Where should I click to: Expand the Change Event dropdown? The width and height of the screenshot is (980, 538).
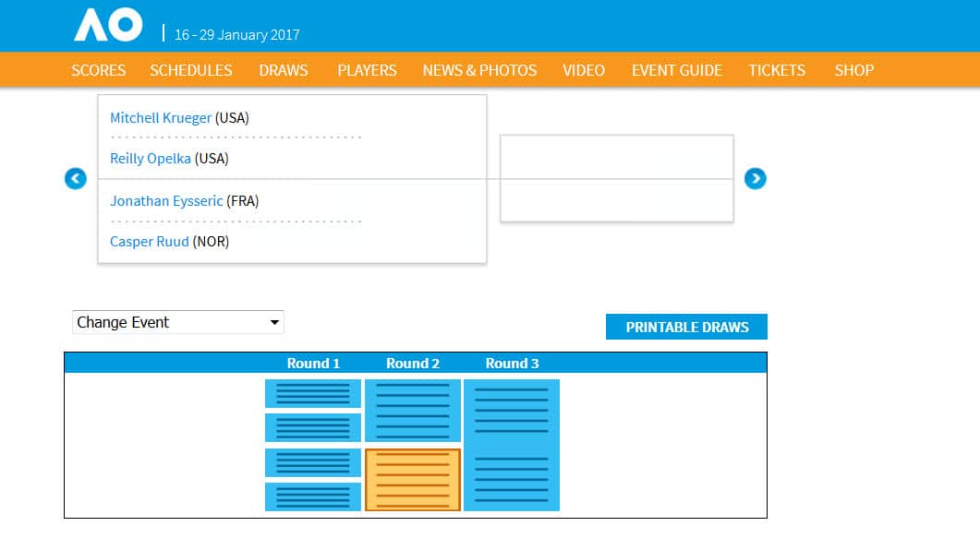point(178,322)
